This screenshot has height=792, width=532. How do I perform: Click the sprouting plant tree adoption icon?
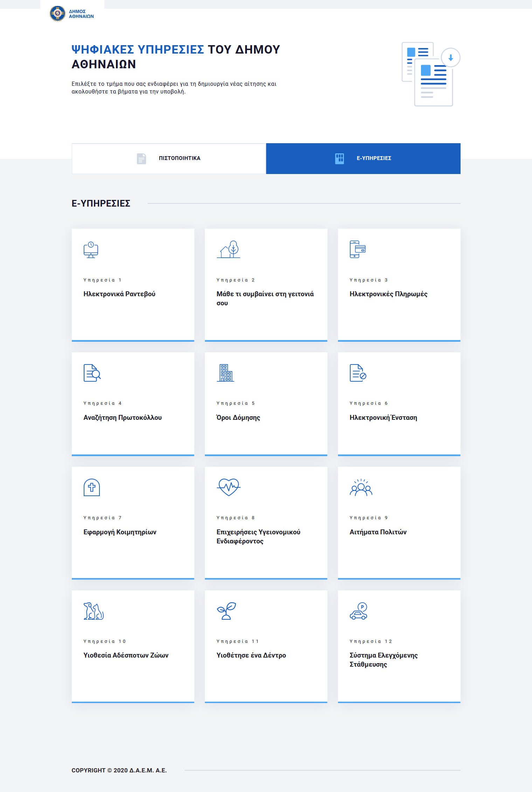tap(226, 611)
